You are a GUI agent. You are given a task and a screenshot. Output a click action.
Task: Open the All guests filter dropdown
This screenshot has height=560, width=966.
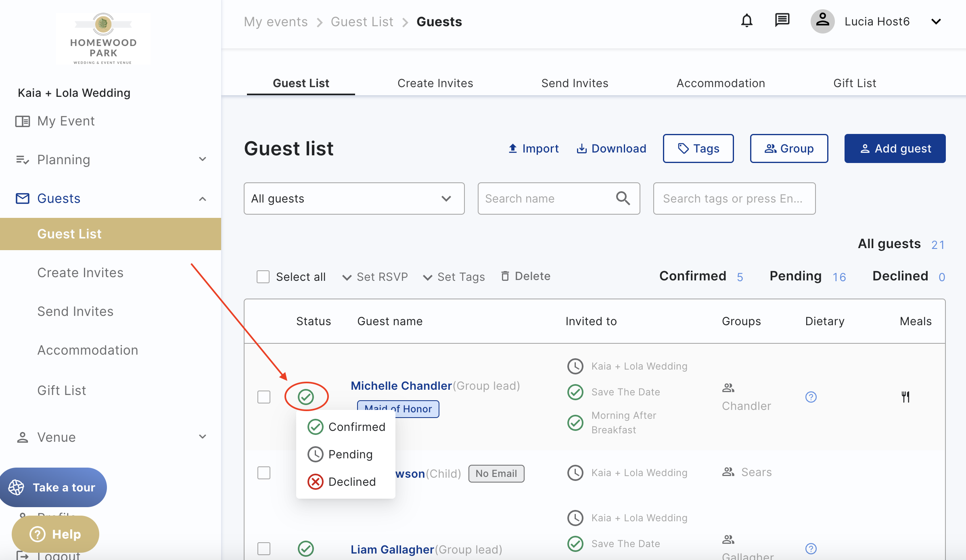[354, 199]
